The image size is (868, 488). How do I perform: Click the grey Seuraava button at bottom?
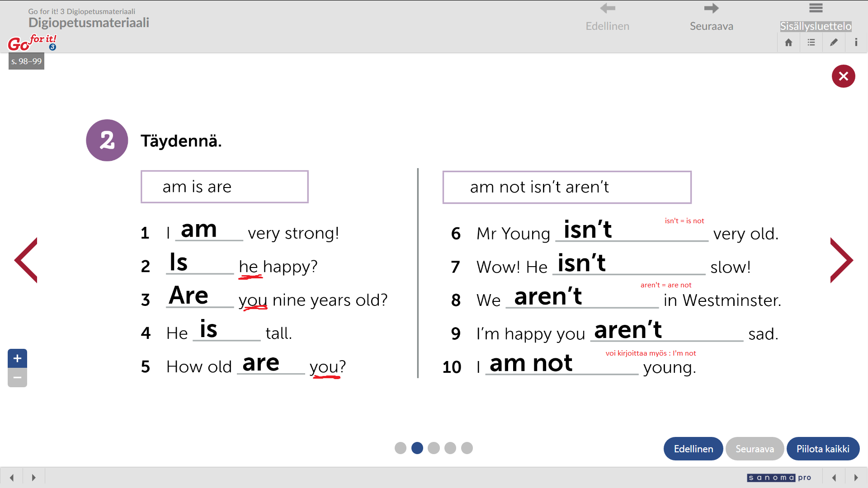point(755,449)
